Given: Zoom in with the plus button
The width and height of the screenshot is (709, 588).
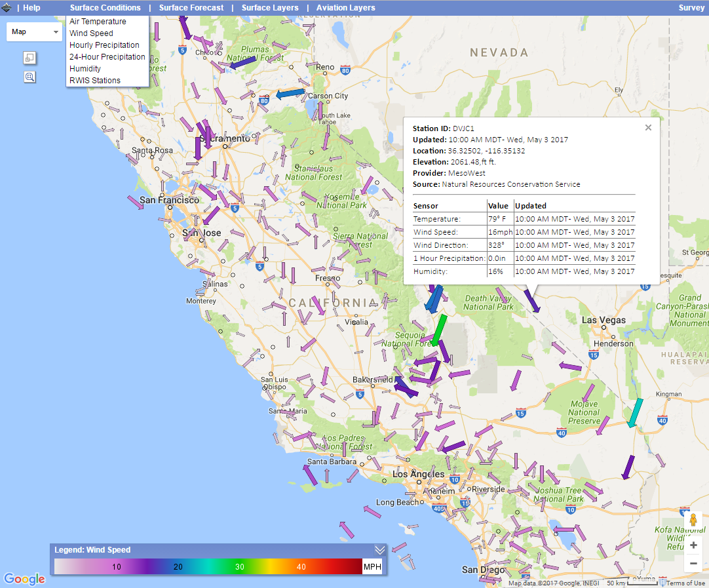Looking at the screenshot, I should [693, 545].
